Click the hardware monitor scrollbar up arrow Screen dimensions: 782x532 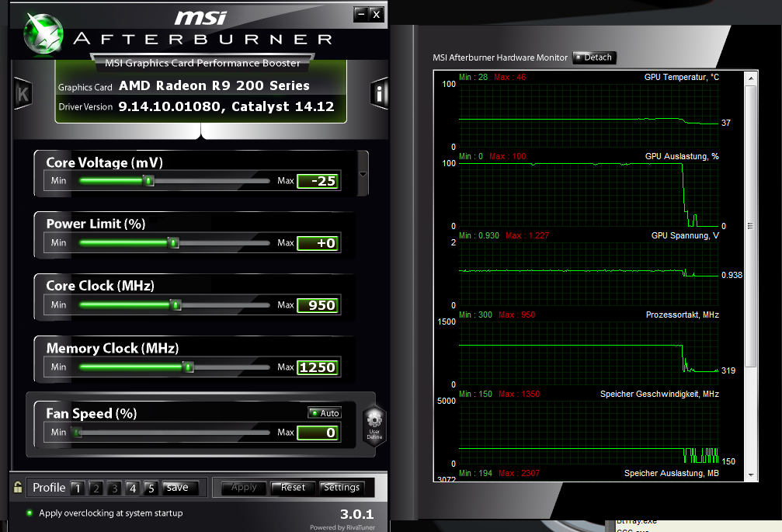point(751,78)
